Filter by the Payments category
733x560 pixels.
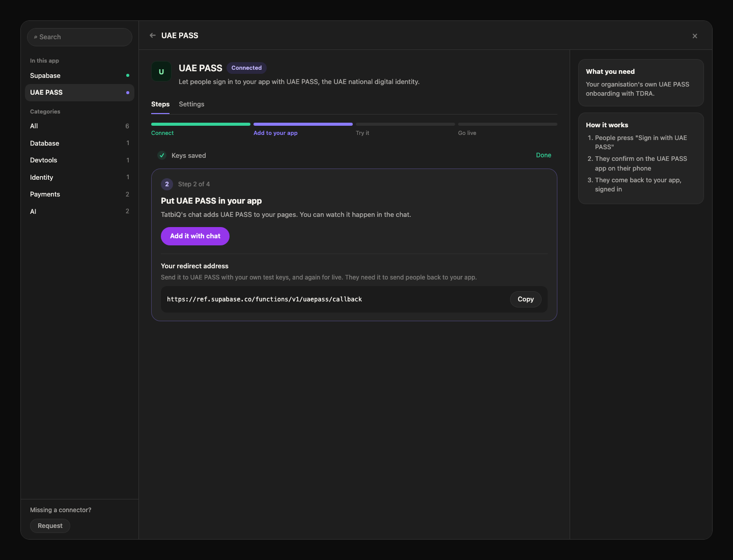79,194
